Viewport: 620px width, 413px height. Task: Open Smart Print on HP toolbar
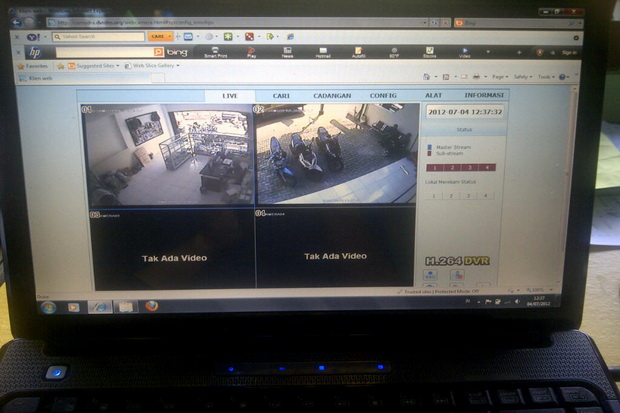pos(215,52)
